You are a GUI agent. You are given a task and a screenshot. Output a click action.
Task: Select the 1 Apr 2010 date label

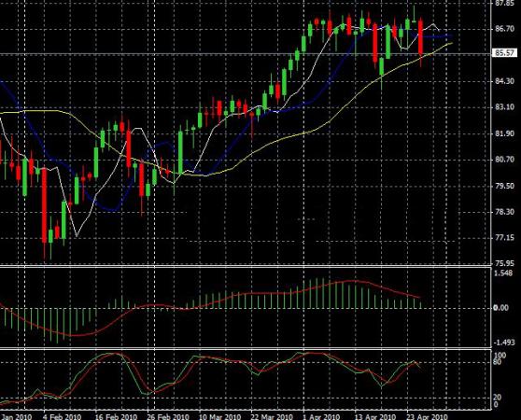click(321, 416)
